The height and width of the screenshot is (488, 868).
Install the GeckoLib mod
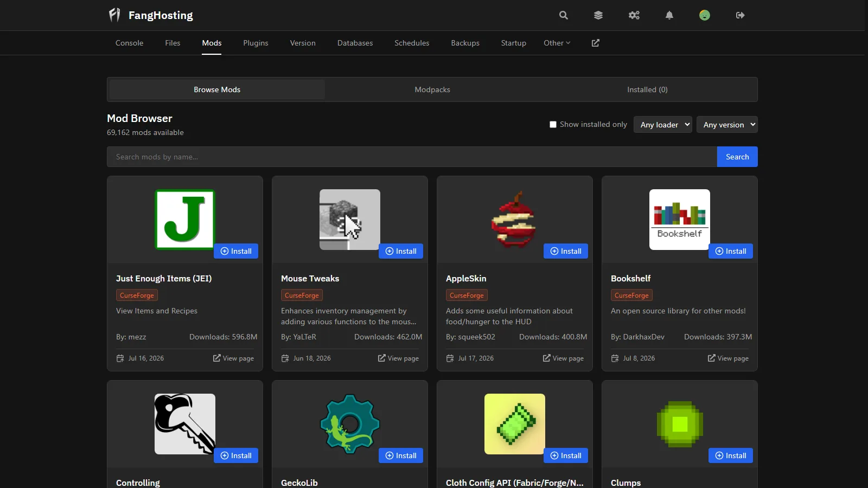[401, 455]
